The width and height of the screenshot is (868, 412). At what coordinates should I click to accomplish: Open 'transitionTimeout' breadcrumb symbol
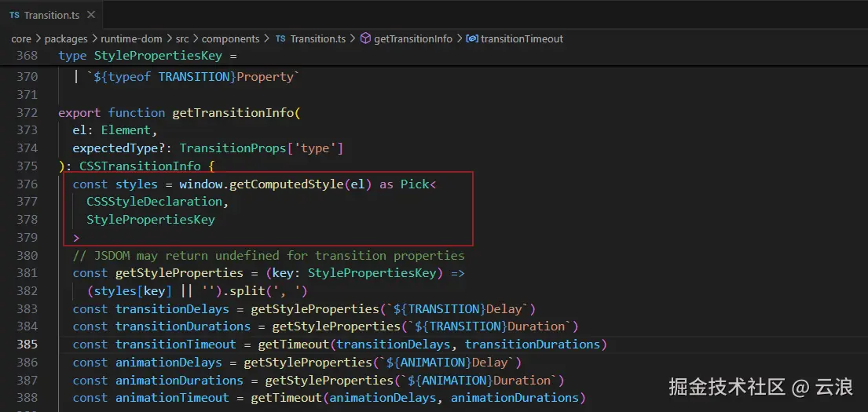coord(522,38)
